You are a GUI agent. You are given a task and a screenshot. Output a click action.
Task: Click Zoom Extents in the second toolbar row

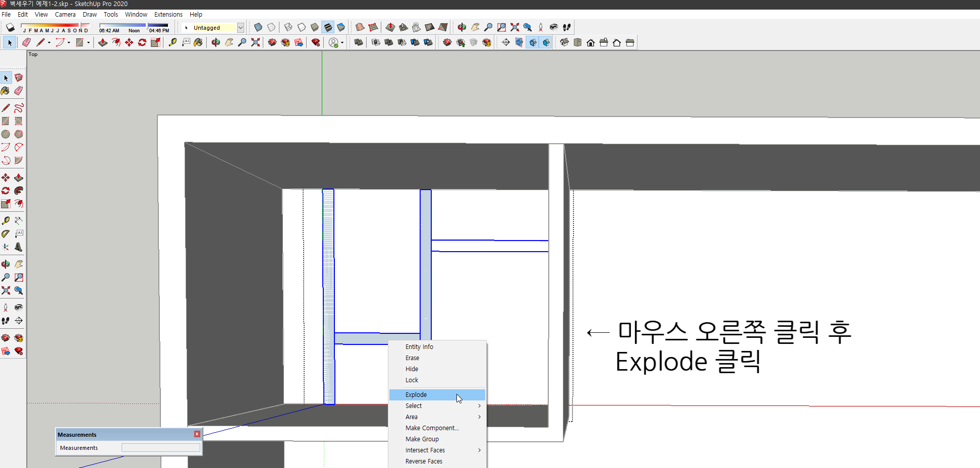(256, 42)
